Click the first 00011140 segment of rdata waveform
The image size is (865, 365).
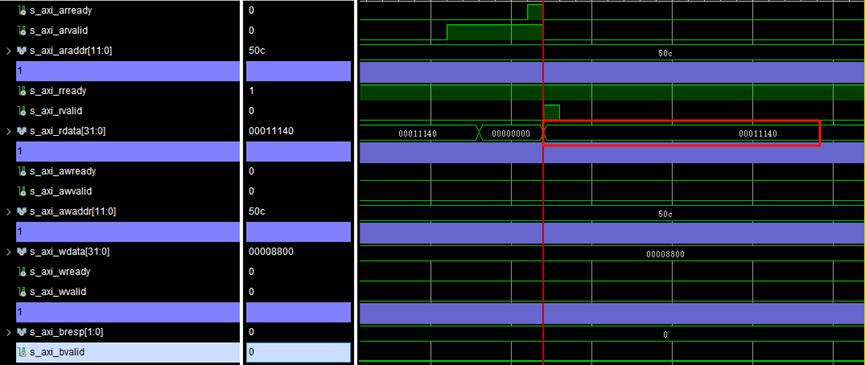tap(418, 133)
